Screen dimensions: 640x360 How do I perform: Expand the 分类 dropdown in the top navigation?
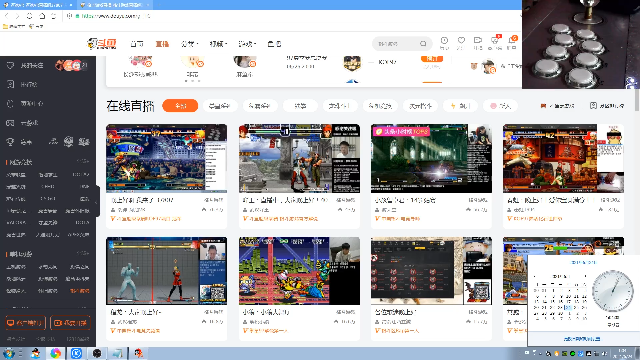189,44
